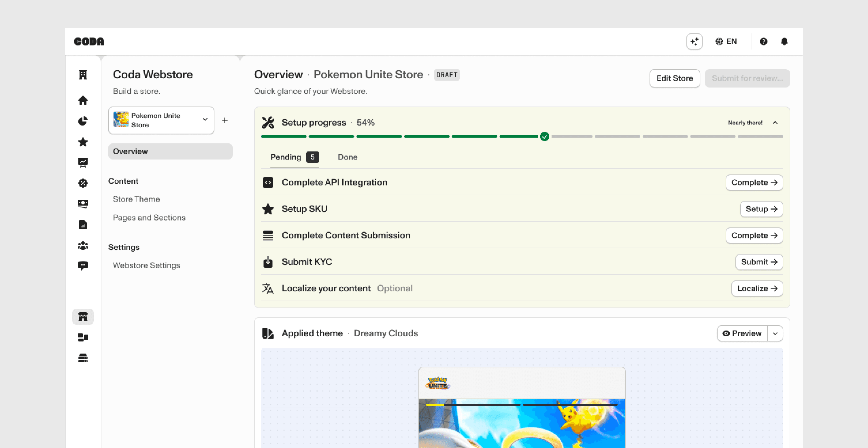The height and width of the screenshot is (448, 868).
Task: Click the Pokemon Unite theme preview thumbnail
Action: [x=522, y=408]
